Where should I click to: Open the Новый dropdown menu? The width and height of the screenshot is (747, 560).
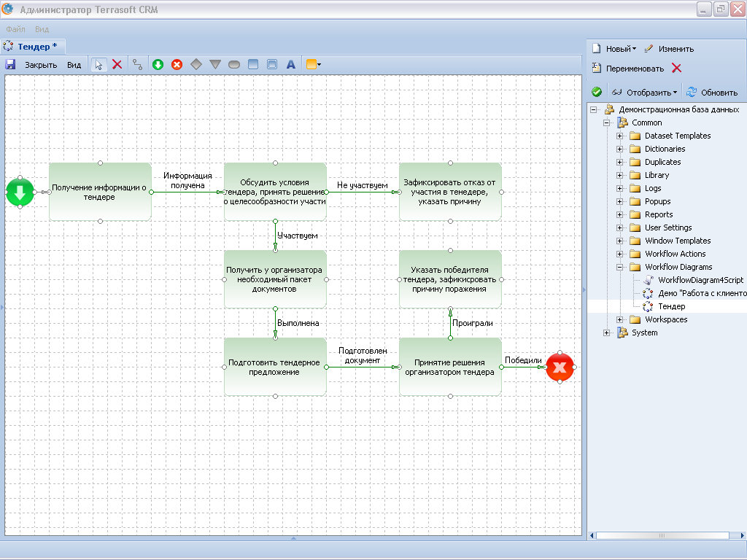614,49
